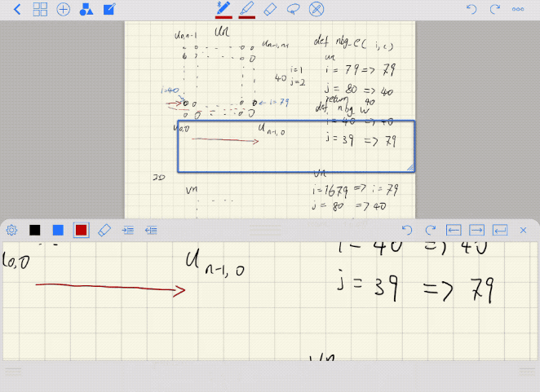This screenshot has height=392, width=540.
Task: Select the zoom panel eraser
Action: tap(104, 231)
